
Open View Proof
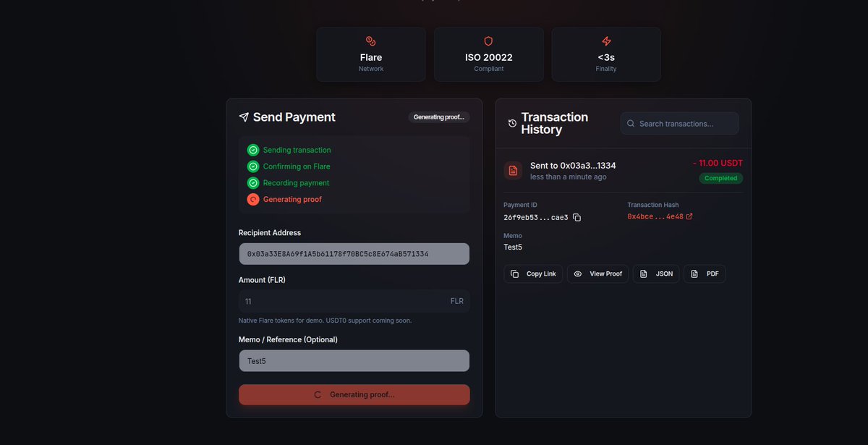(x=597, y=274)
